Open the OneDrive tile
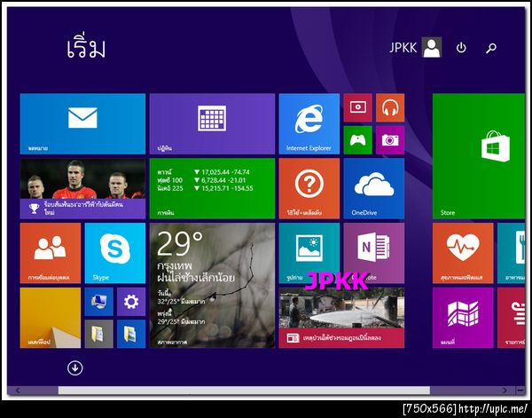This screenshot has width=532, height=418. pyautogui.click(x=374, y=188)
